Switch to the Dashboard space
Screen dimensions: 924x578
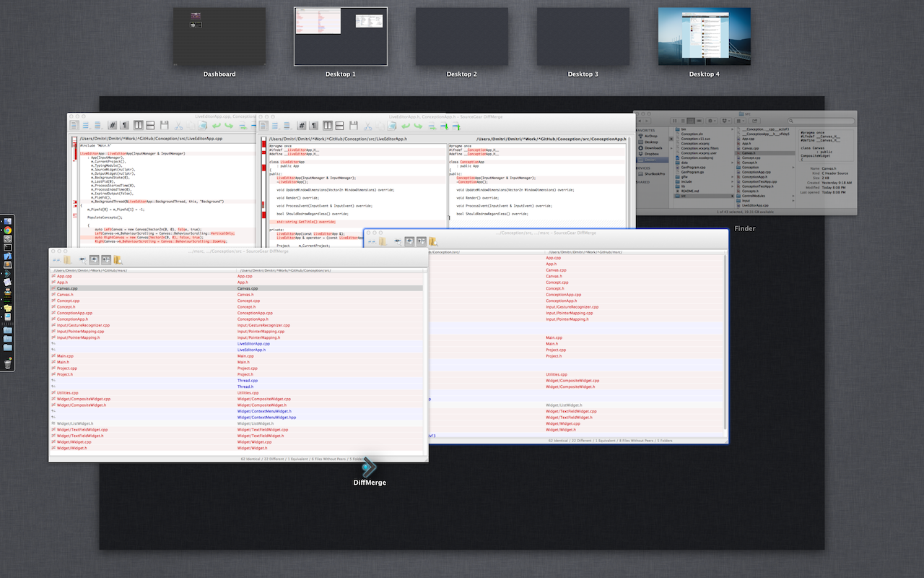click(219, 37)
